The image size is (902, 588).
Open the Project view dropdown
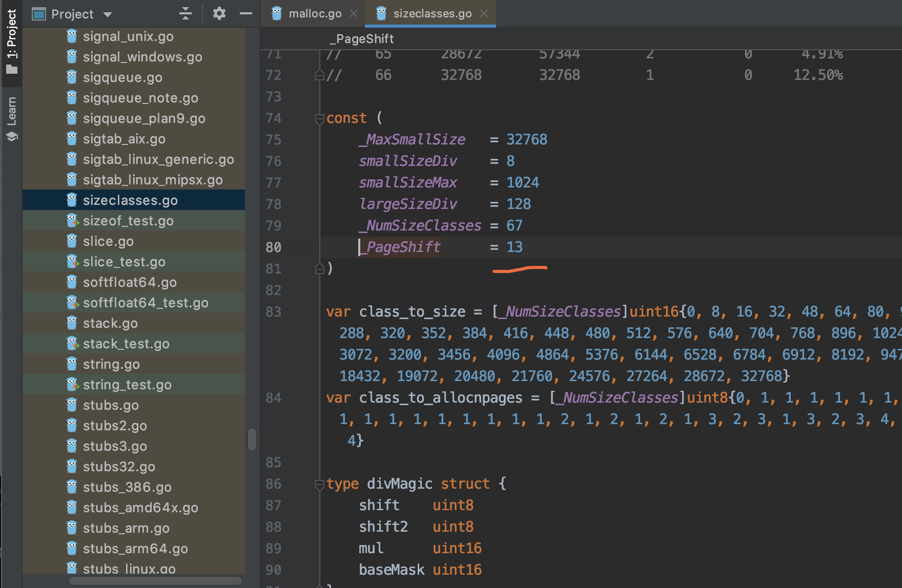(x=108, y=14)
